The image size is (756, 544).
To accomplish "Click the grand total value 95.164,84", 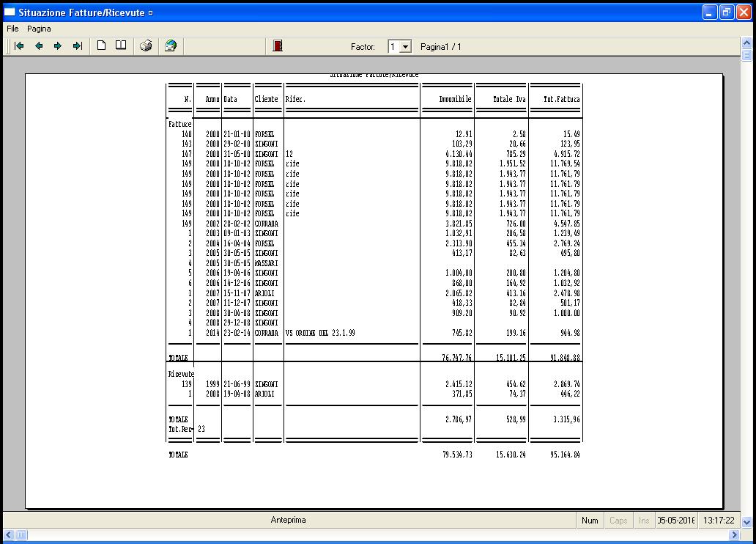I will tap(565, 455).
